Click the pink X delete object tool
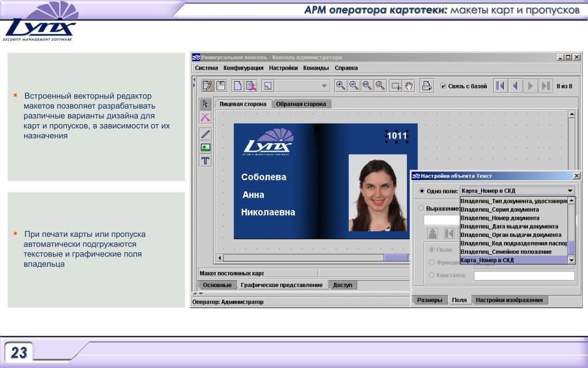Image resolution: width=588 pixels, height=368 pixels. coord(205,117)
